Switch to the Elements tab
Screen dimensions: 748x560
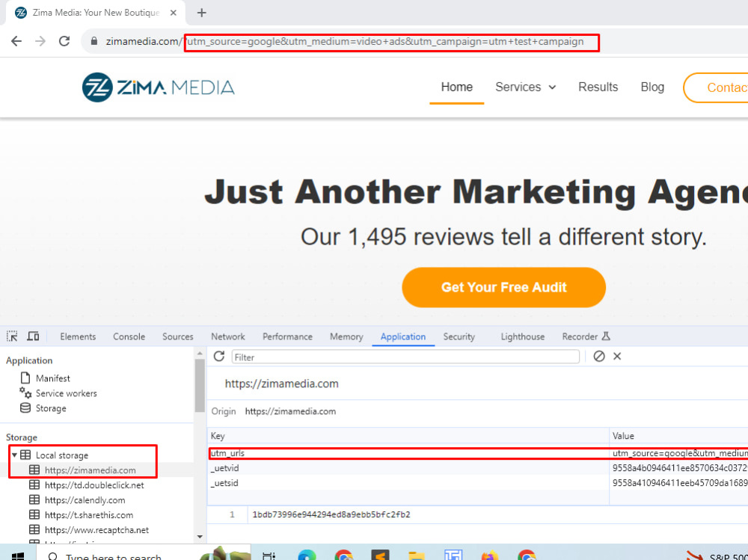(x=78, y=336)
